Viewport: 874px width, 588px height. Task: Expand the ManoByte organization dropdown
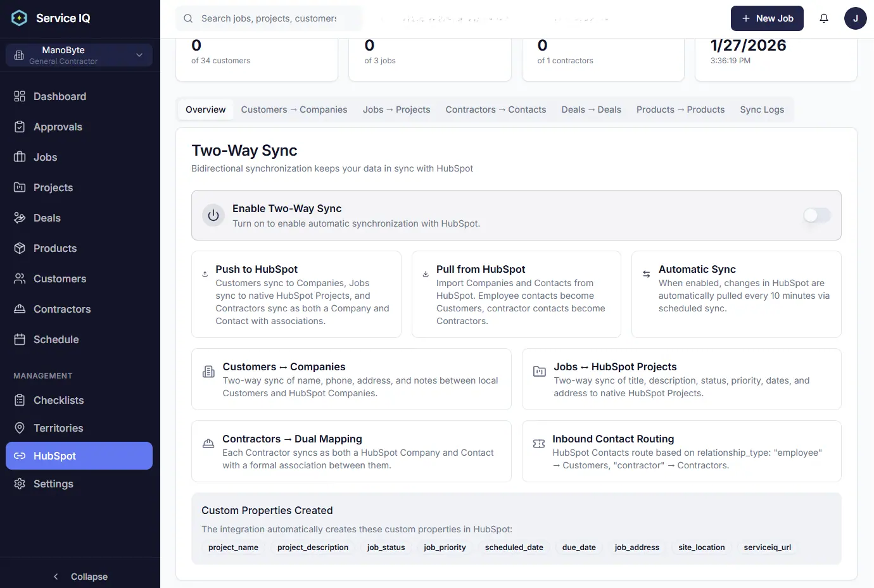79,55
